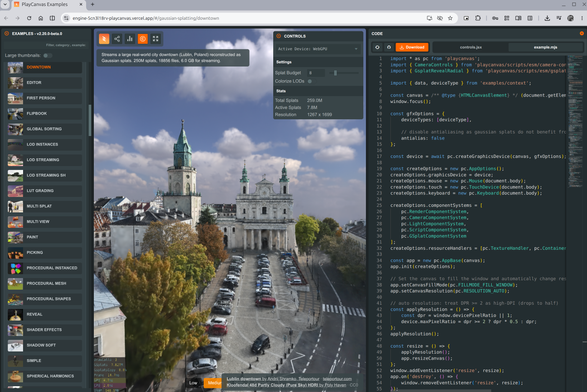Collapse the EXAMPLES sidebar header

pos(45,33)
